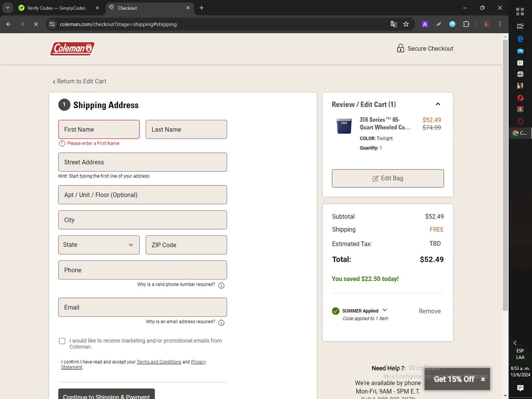
Task: Open the tab search dropdown arrow
Action: (x=7, y=8)
